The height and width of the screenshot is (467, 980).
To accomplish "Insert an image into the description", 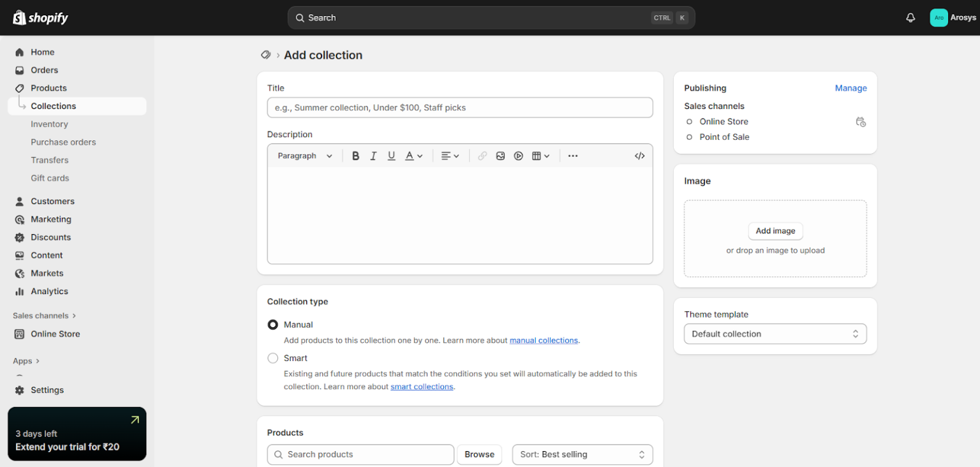I will 500,156.
